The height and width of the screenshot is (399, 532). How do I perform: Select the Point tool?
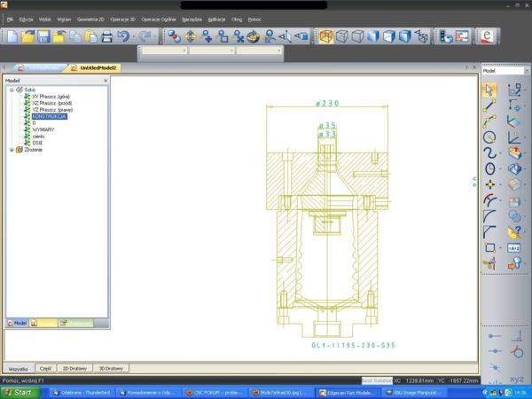489,184
